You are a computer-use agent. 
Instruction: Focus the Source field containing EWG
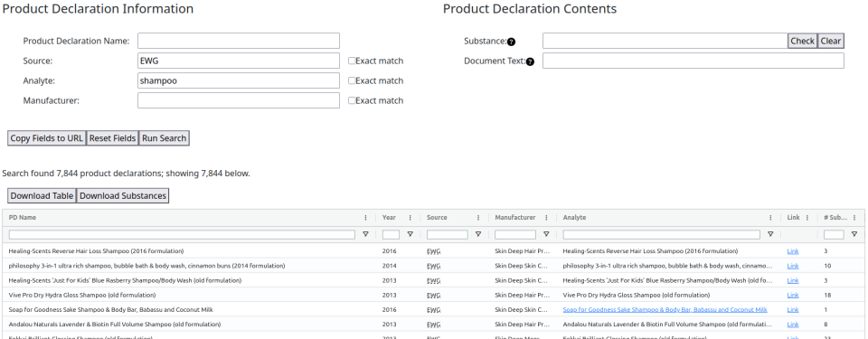(x=239, y=61)
